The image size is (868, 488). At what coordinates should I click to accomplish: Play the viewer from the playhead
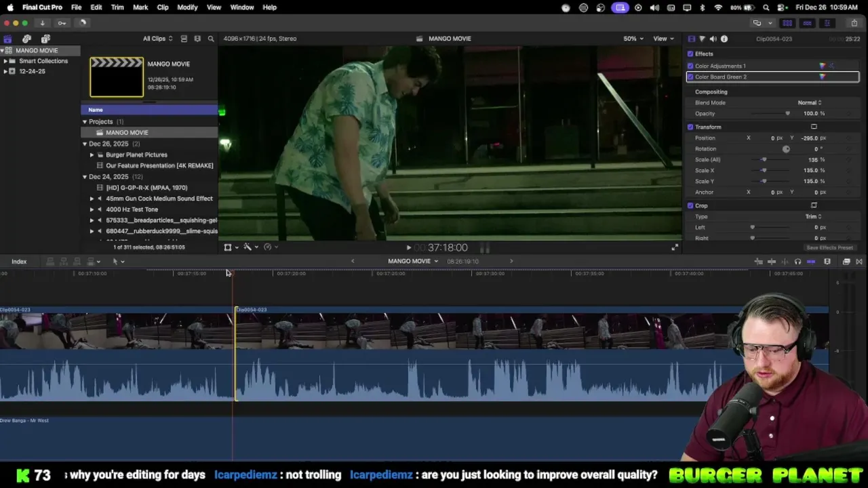coord(408,248)
